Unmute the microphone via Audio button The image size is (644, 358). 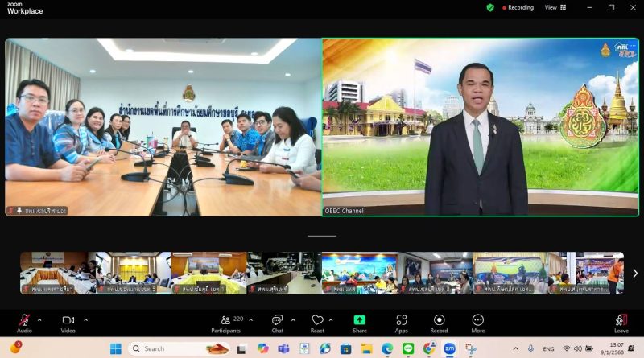click(24, 320)
